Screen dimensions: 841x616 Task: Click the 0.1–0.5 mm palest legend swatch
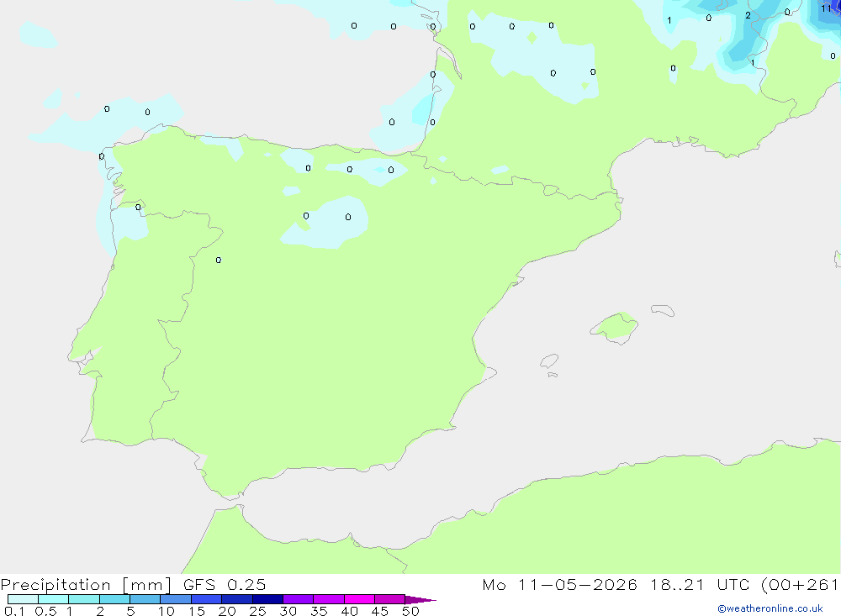23,599
